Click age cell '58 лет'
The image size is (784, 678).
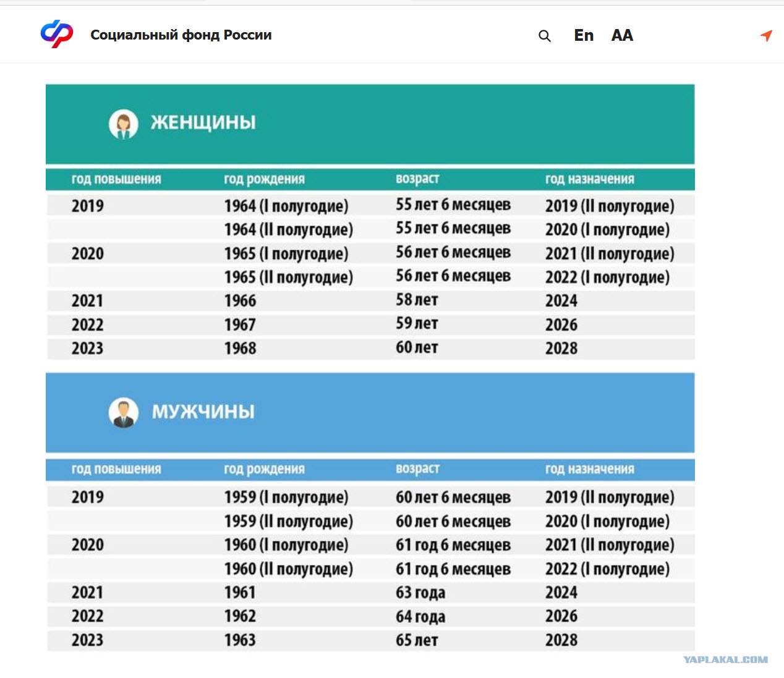(417, 300)
